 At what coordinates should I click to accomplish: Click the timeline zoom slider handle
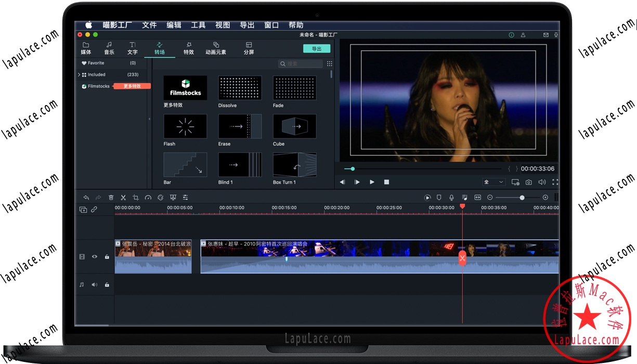click(522, 198)
